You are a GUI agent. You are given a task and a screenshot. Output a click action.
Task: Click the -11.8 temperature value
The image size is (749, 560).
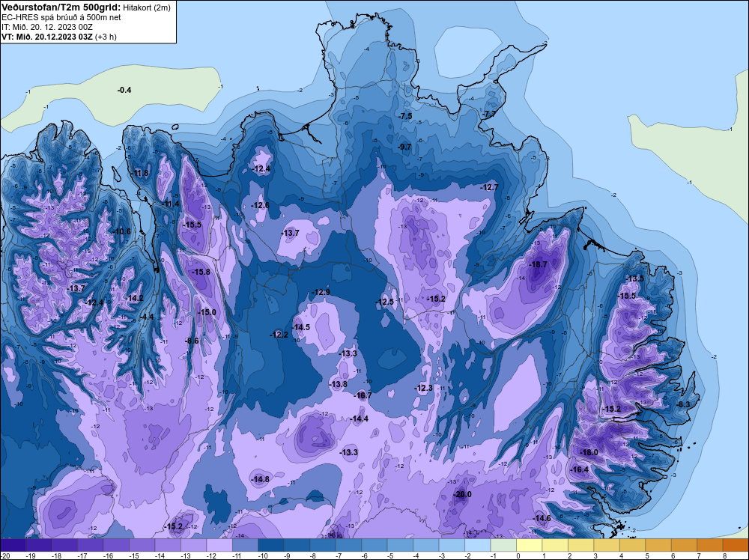click(x=141, y=173)
